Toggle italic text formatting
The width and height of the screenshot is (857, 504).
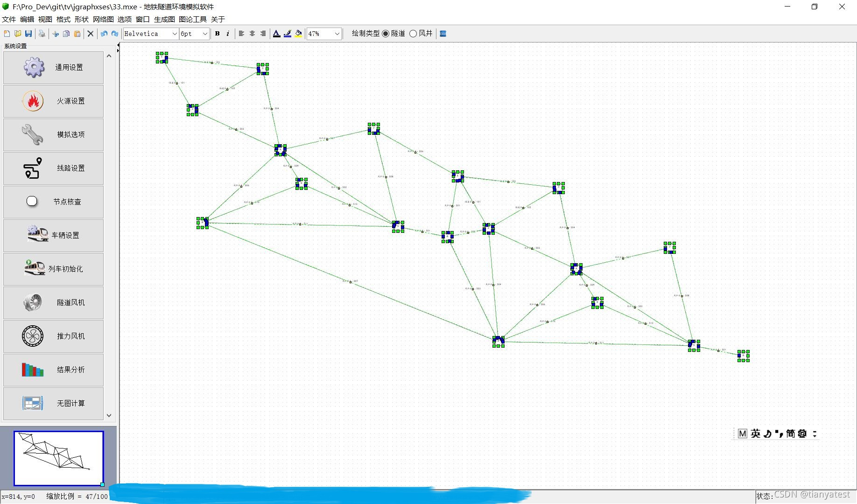point(228,34)
